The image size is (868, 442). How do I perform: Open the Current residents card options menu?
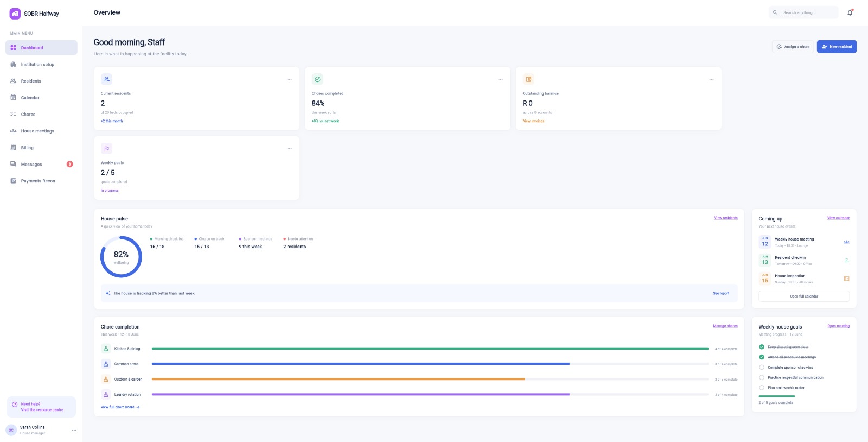(x=290, y=79)
